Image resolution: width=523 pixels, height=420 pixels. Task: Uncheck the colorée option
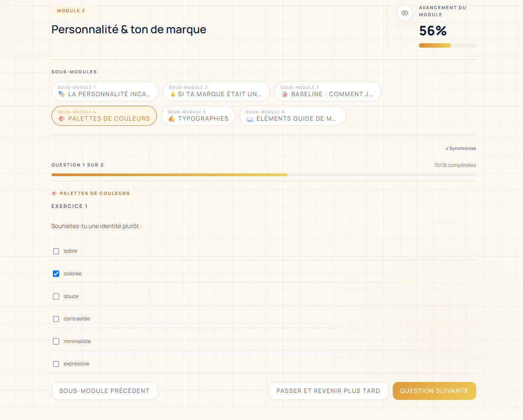tap(56, 274)
